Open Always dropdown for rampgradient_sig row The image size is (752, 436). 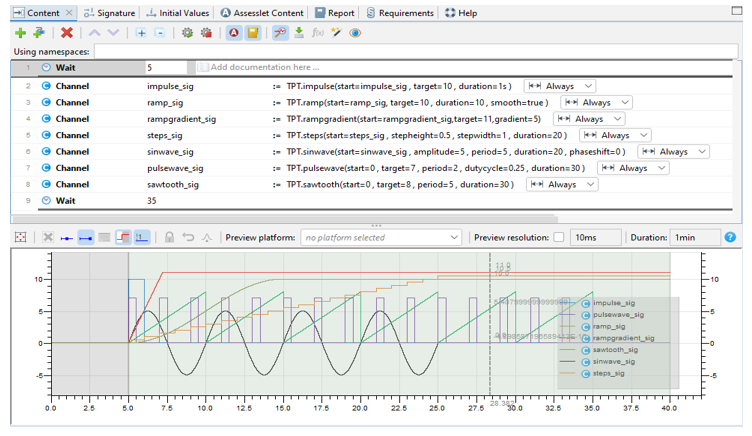coord(589,119)
